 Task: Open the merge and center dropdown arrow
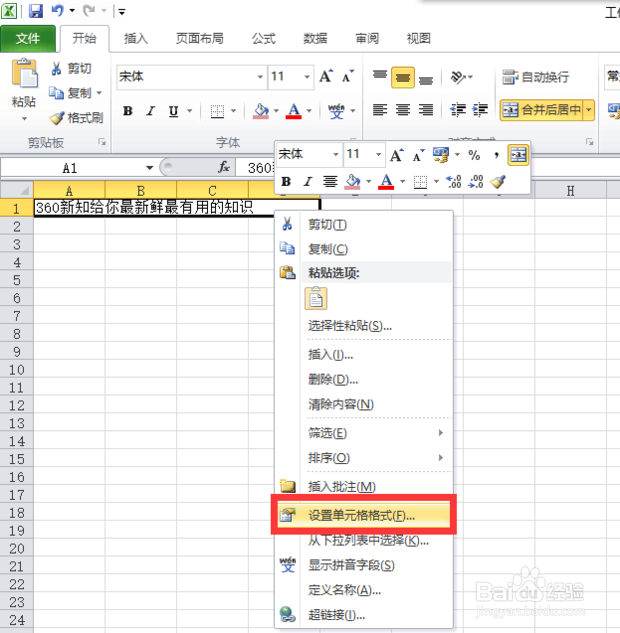coord(589,110)
